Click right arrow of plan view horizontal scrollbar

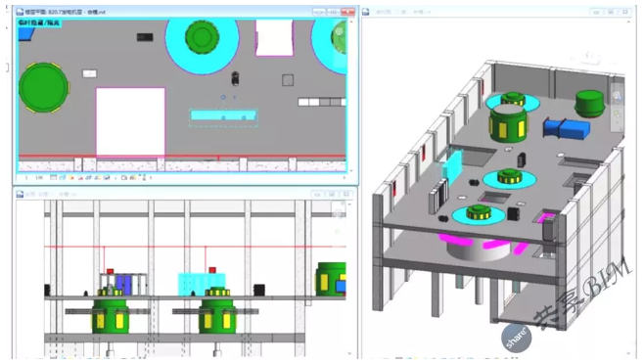(345, 177)
